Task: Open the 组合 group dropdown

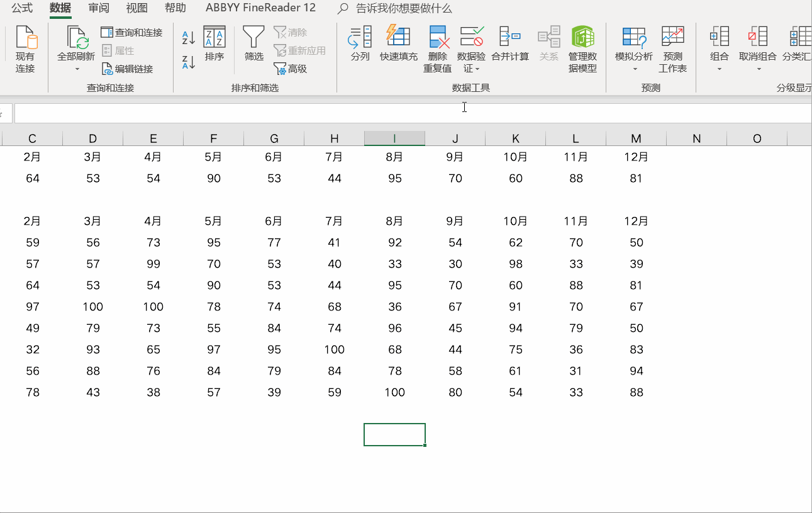Action: point(719,69)
